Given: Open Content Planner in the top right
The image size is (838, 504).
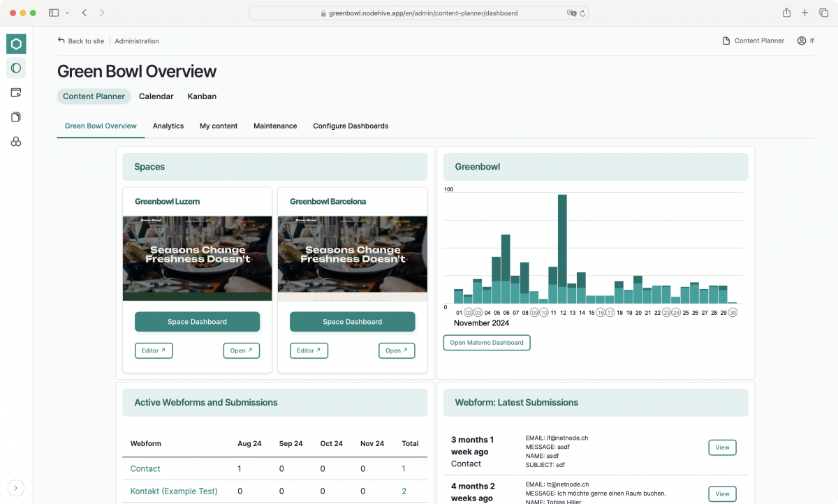Looking at the screenshot, I should (753, 41).
